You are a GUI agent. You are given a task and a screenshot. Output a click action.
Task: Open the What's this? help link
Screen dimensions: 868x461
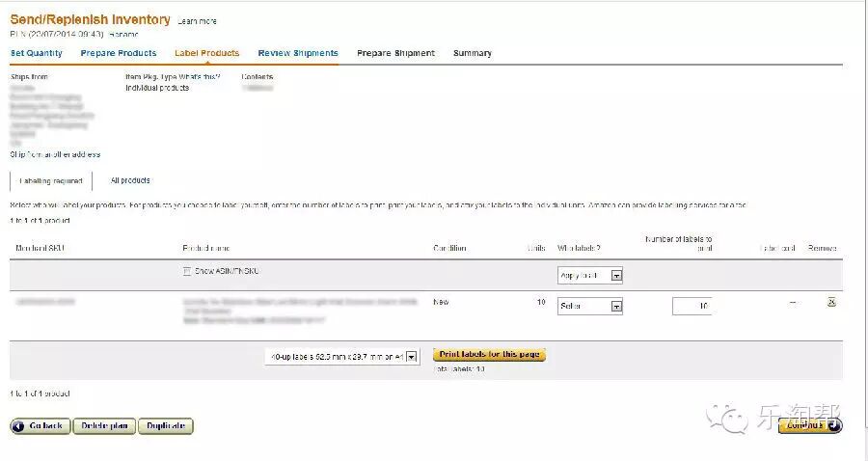[x=200, y=77]
